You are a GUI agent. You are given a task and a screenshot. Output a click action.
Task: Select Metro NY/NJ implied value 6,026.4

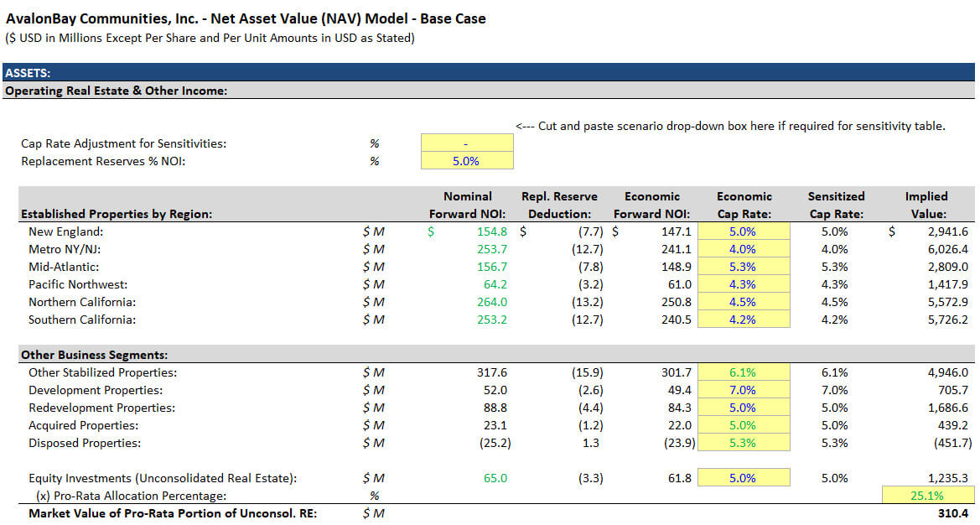947,249
